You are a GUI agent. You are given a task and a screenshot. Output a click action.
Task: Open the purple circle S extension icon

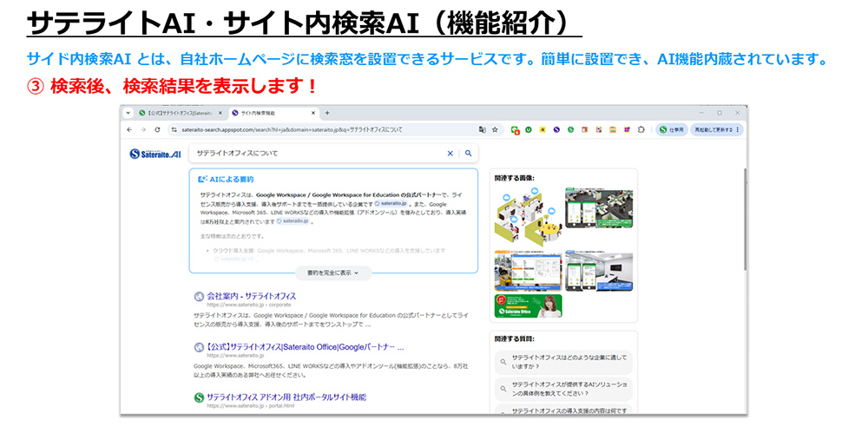(556, 129)
